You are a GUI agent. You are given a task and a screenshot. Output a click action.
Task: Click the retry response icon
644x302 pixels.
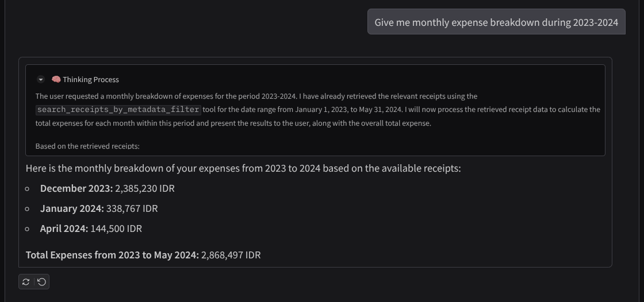tap(26, 282)
